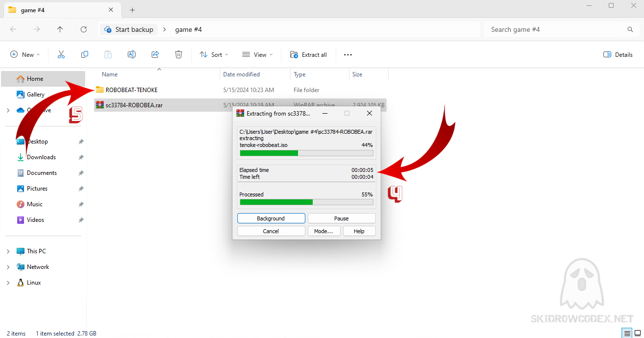Click the Mode... button

[x=323, y=231]
